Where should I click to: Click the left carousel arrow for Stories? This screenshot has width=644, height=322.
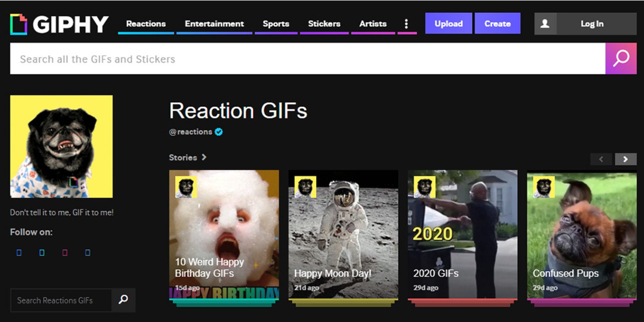(x=601, y=159)
